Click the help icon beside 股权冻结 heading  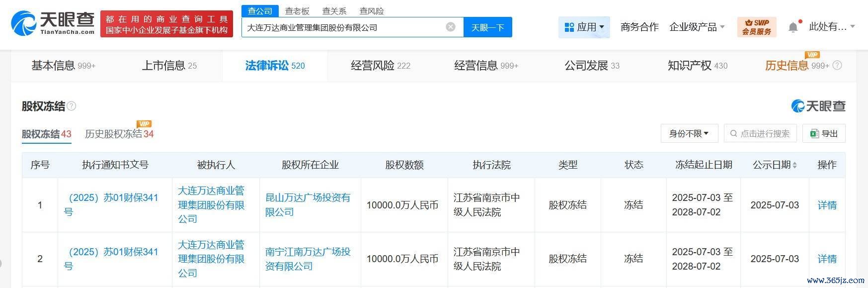pos(72,106)
